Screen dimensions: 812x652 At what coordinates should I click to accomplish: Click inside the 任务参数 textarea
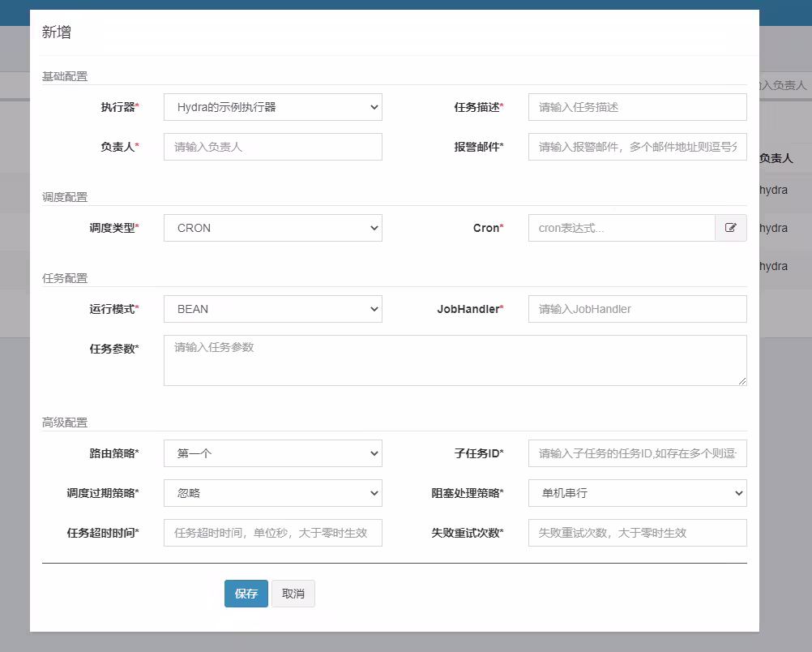click(454, 360)
